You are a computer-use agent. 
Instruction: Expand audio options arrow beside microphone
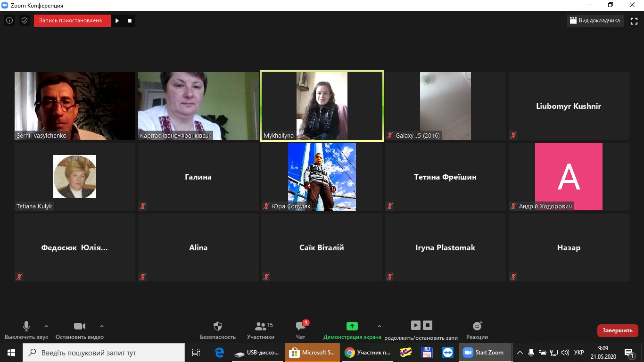[x=46, y=326]
